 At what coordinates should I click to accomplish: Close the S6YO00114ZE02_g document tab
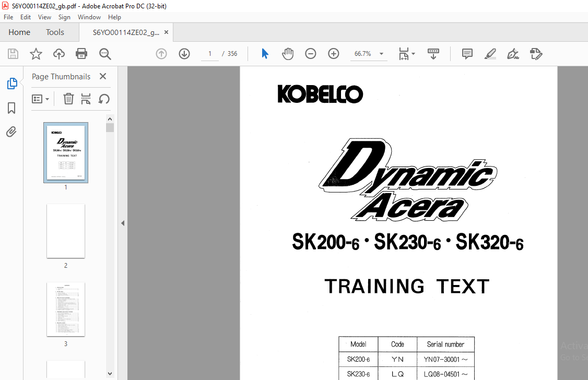pyautogui.click(x=166, y=32)
